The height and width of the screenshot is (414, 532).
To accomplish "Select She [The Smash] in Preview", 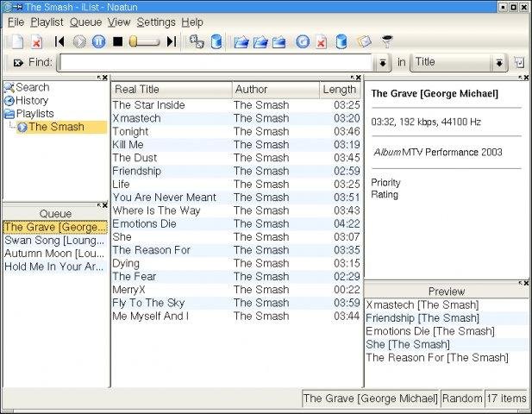I will 447,345.
